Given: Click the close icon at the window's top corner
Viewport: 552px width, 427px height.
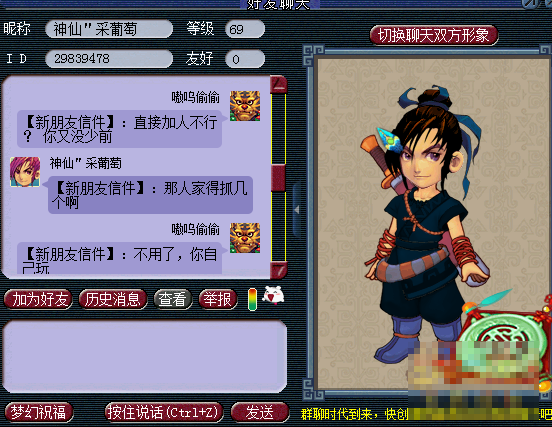Looking at the screenshot, I should point(531,4).
